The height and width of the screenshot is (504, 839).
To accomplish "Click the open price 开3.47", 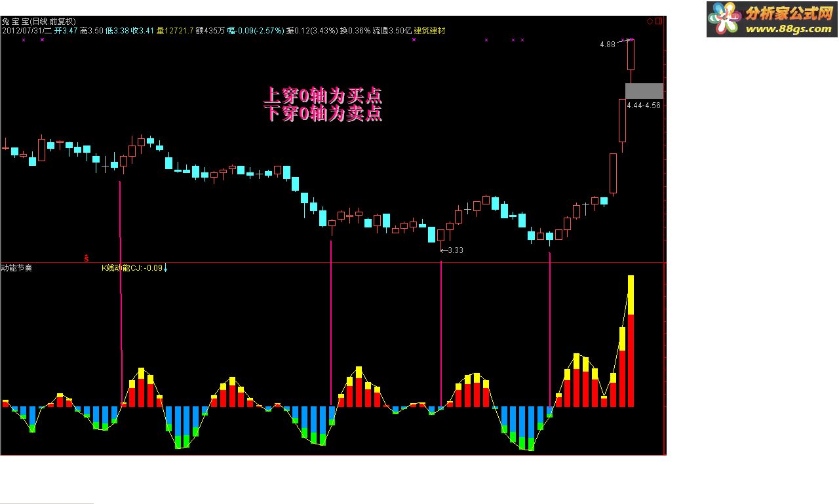I will [66, 30].
